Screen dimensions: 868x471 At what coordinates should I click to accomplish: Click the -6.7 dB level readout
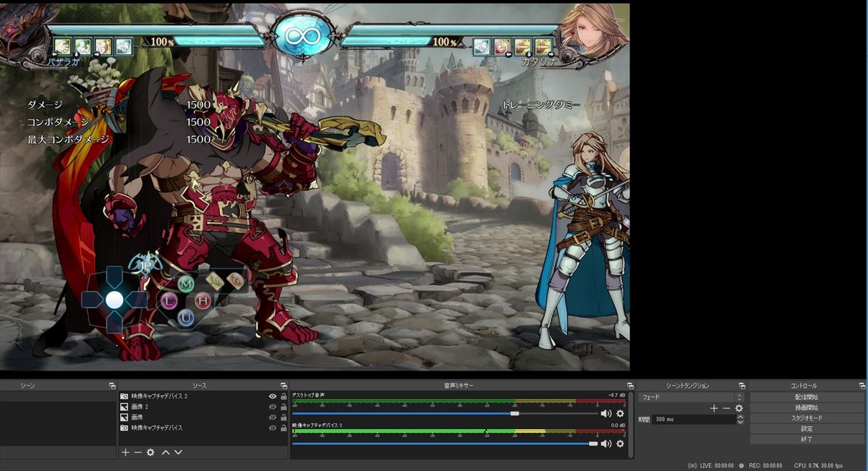click(x=617, y=395)
